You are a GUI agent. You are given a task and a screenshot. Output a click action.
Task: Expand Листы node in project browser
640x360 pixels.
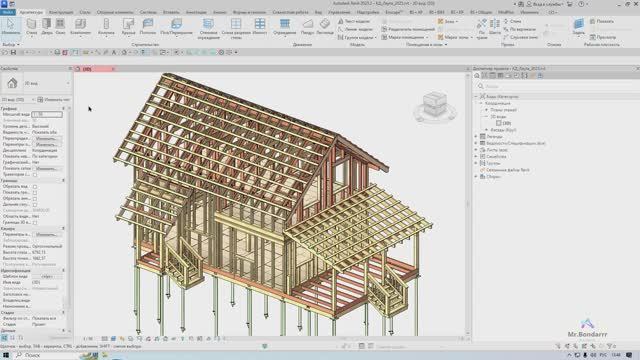tap(476, 150)
